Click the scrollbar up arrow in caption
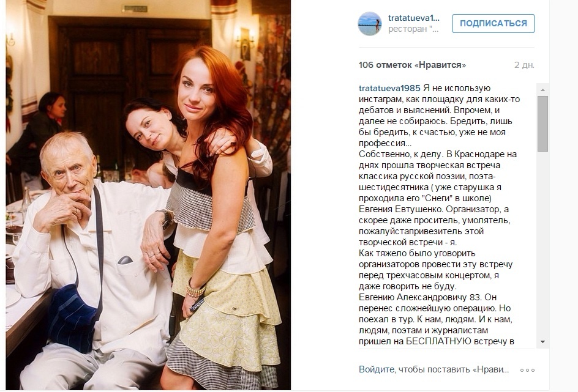The height and width of the screenshot is (392, 578). tap(542, 90)
